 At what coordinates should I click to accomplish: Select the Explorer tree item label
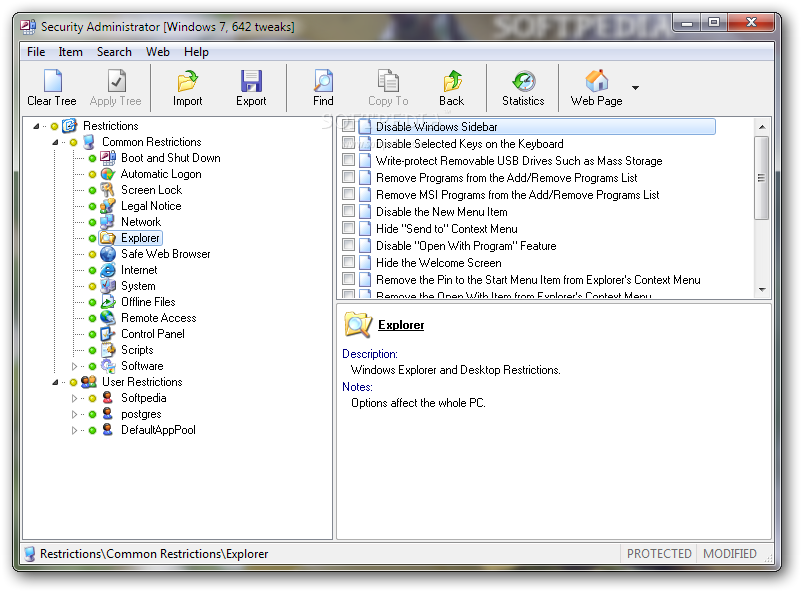click(140, 238)
